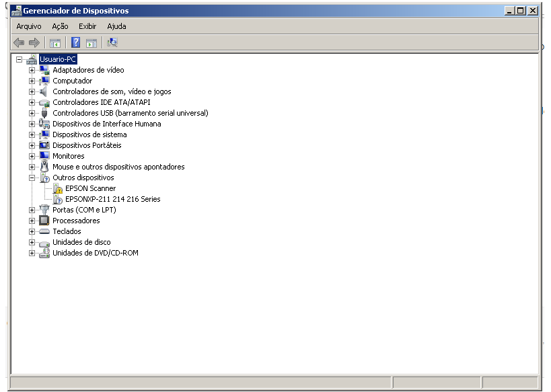The width and height of the screenshot is (551, 392).
Task: Click the Monitores category icon
Action: 44,155
